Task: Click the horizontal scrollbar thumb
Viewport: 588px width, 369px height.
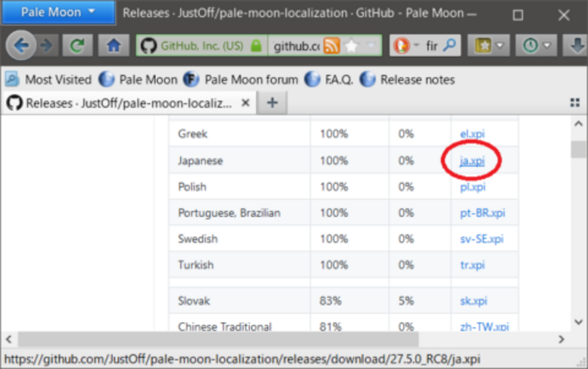Action: coord(218,339)
